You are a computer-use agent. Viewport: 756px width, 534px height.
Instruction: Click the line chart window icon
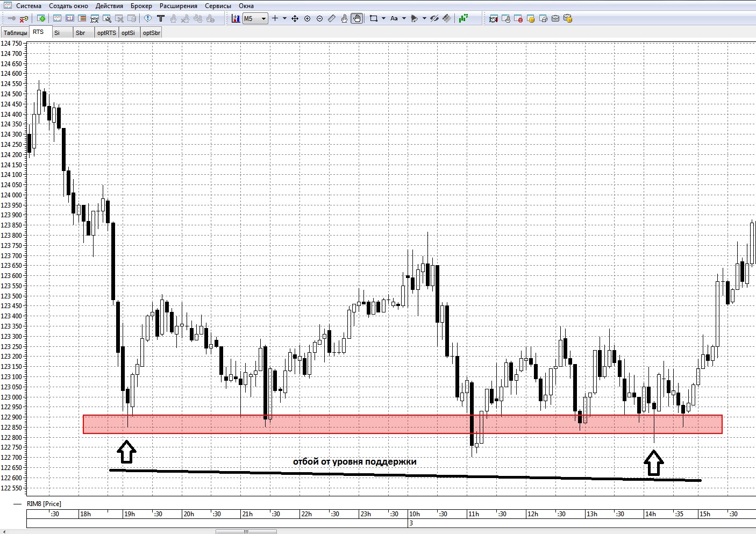point(57,19)
